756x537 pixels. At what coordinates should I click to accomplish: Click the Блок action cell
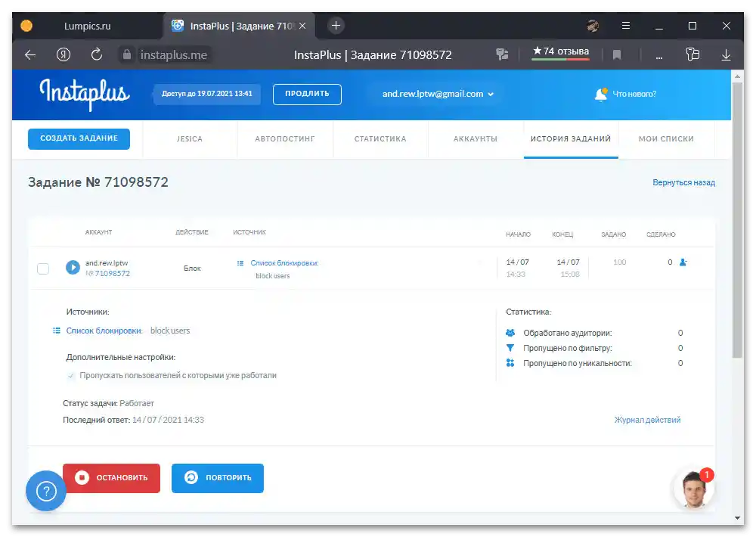click(192, 268)
